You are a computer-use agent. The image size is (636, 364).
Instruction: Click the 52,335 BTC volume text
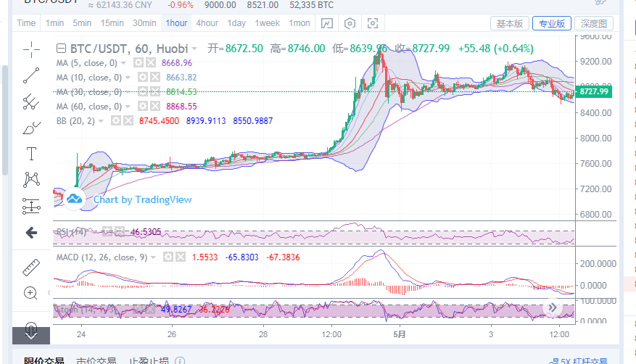click(312, 5)
